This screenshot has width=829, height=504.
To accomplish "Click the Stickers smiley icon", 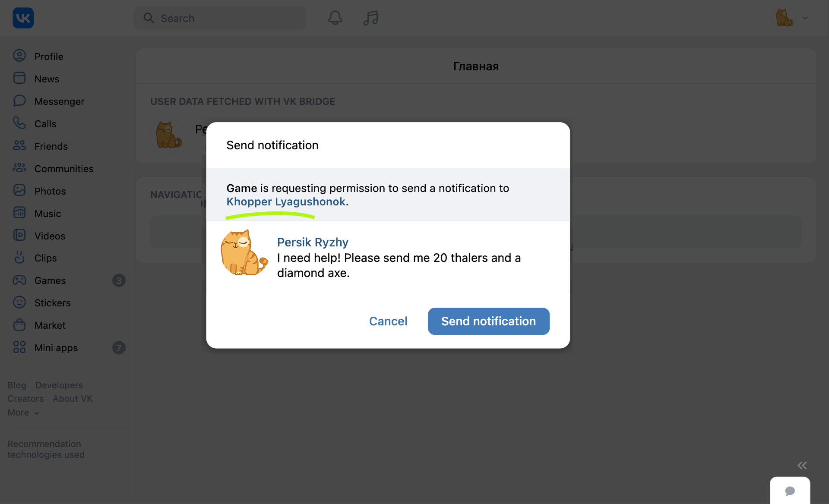I will (x=19, y=302).
